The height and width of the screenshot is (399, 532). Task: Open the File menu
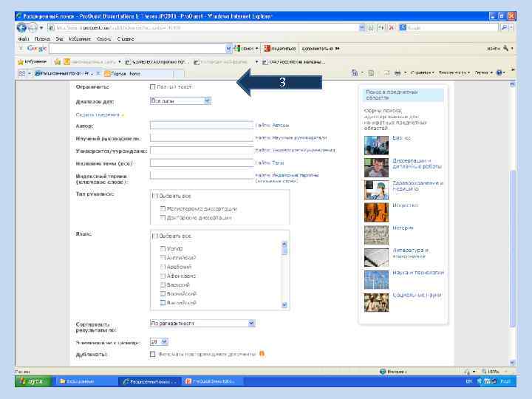click(x=24, y=38)
